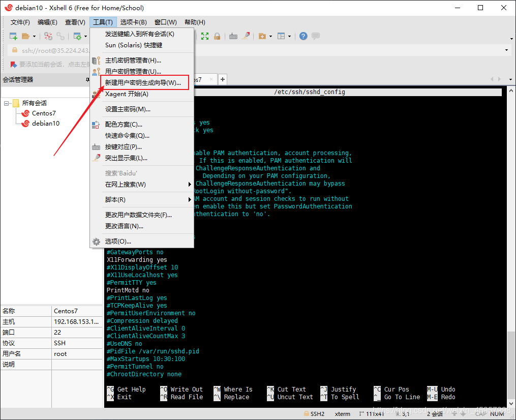Expand the new folder dropdown arrow
The width and height of the screenshot is (516, 420).
pyautogui.click(x=270, y=37)
